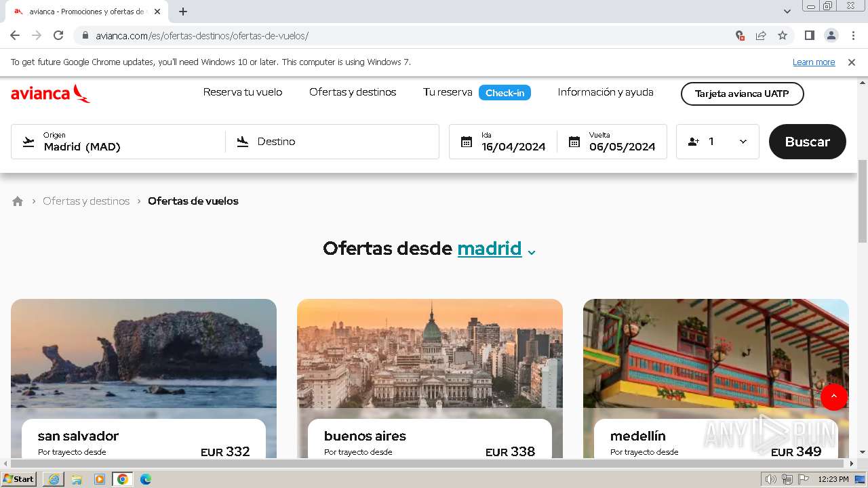Open Ofertas y destinos menu
The height and width of the screenshot is (488, 868).
pos(353,92)
